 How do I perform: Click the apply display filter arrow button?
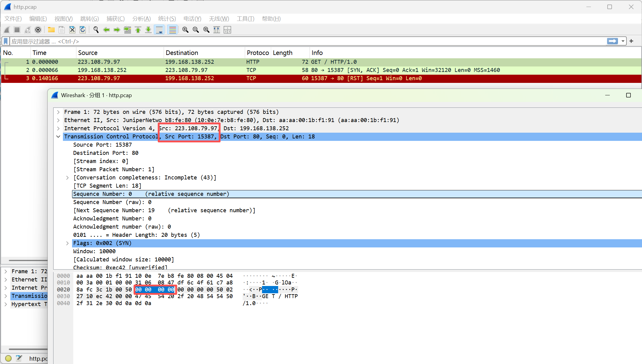(612, 41)
